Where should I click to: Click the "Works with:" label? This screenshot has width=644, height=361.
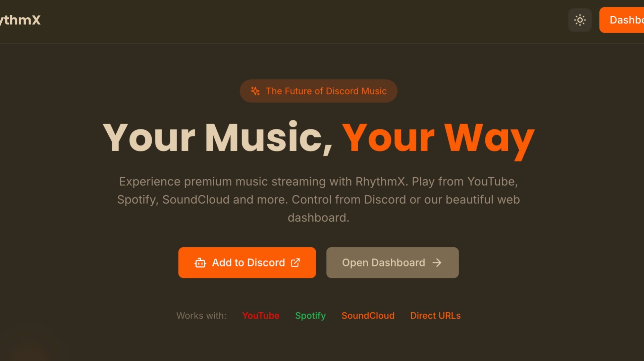[x=201, y=316]
